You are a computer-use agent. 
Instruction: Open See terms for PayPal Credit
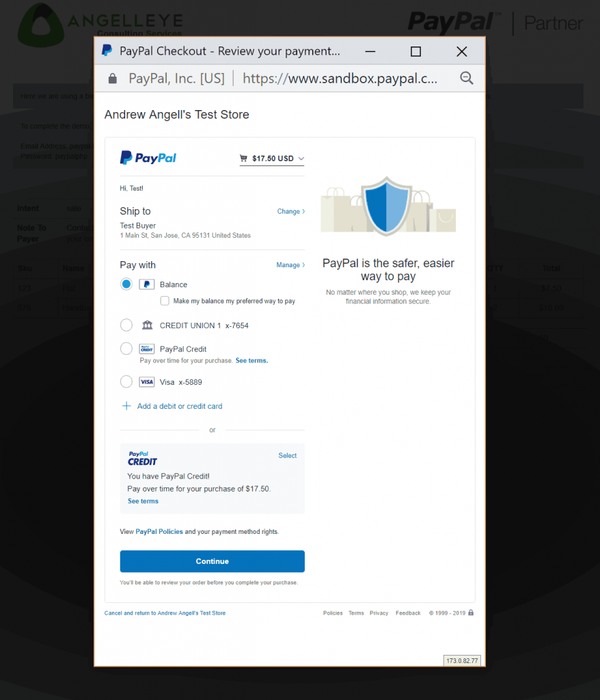coord(251,360)
